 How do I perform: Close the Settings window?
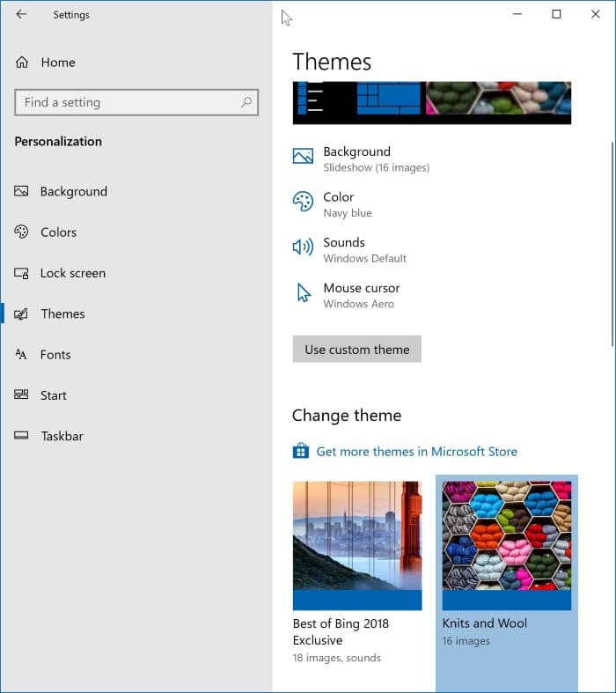(595, 14)
